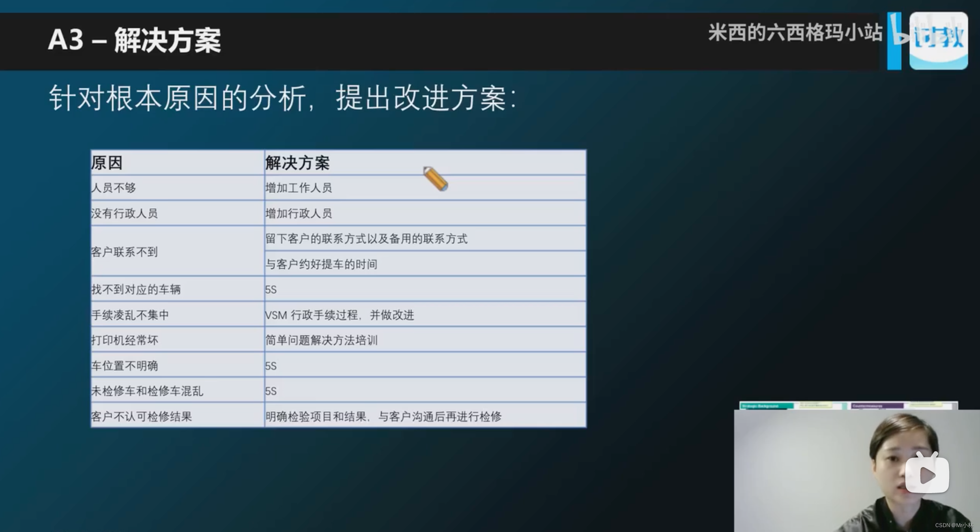Click the 原因 column header

(x=107, y=163)
